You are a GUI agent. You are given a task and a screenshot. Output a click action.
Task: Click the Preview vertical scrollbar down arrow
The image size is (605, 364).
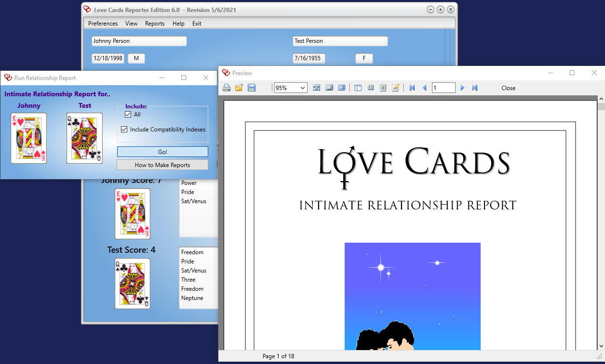[x=601, y=346]
